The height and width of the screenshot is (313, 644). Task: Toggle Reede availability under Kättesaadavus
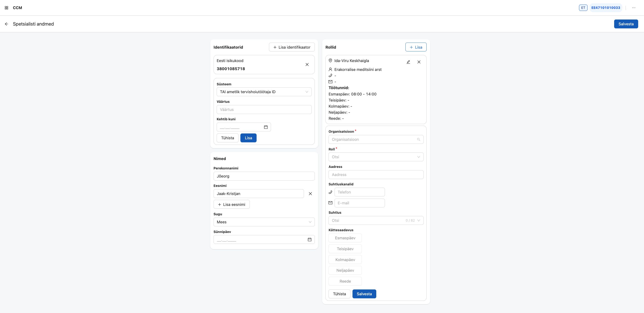[x=345, y=281]
